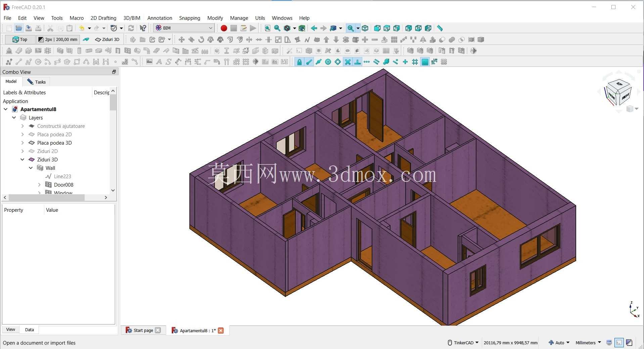Viewport: 644px width, 349px height.
Task: Expand the Placa podea 3D layer
Action: 22,143
